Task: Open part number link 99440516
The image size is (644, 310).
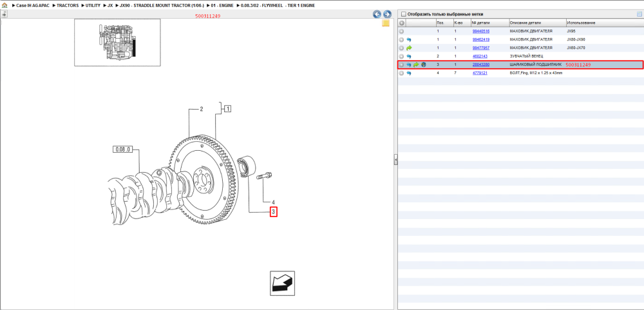Action: point(480,31)
